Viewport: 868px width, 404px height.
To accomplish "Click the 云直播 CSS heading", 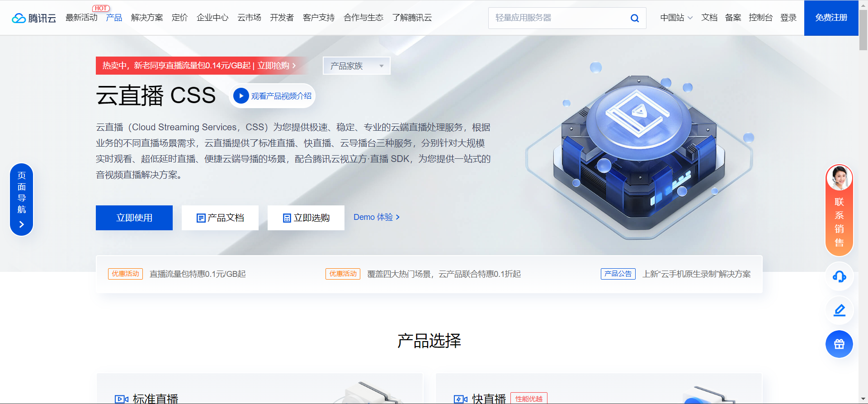I will pyautogui.click(x=156, y=95).
